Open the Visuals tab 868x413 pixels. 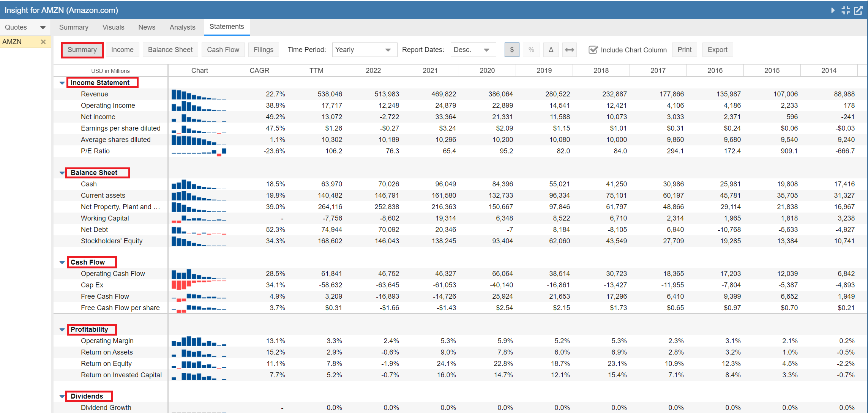point(113,27)
